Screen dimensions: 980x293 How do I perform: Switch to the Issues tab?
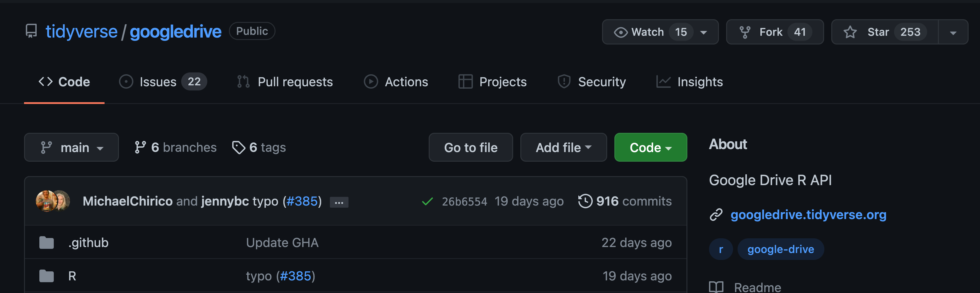coord(163,82)
